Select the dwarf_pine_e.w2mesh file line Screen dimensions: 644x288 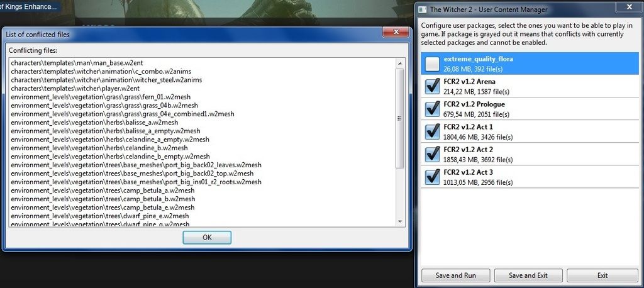tap(100, 216)
